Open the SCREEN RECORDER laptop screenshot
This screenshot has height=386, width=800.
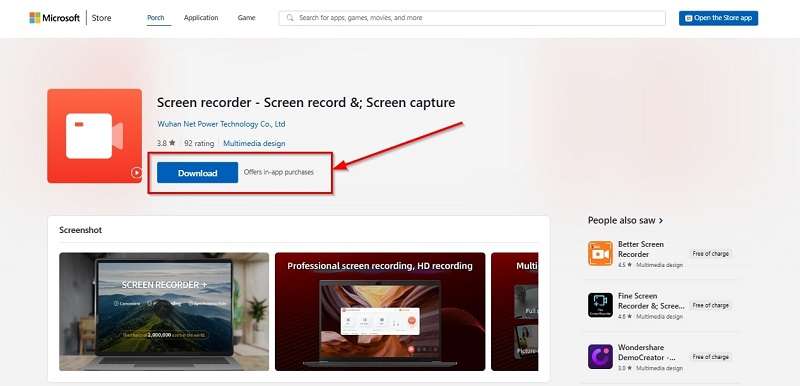click(164, 312)
